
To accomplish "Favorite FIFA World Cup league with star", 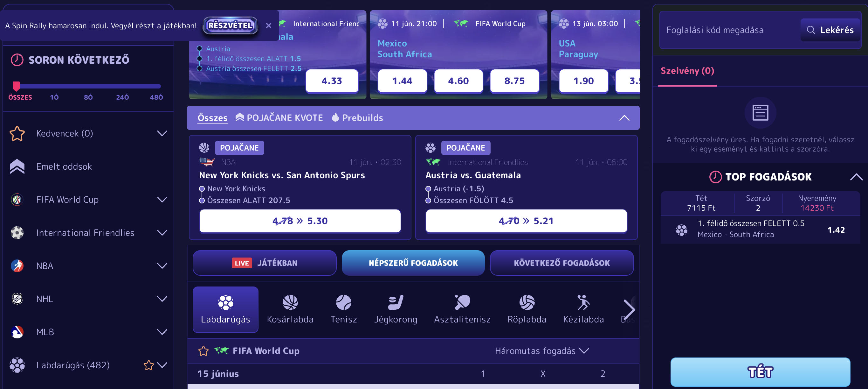I will point(203,351).
